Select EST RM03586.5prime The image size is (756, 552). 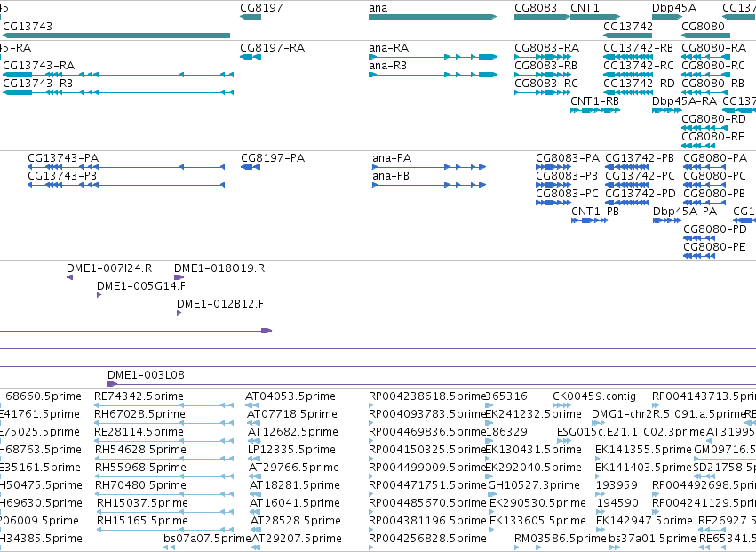coord(528,548)
